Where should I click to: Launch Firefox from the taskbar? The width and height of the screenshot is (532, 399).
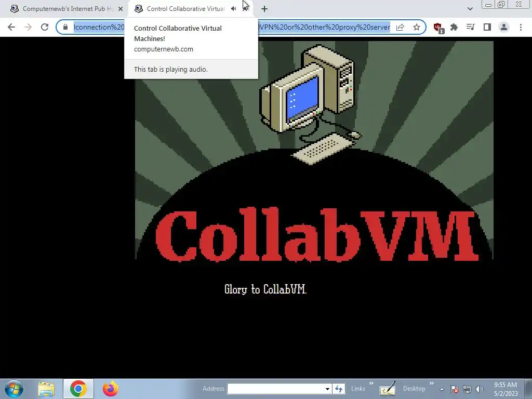click(x=110, y=389)
